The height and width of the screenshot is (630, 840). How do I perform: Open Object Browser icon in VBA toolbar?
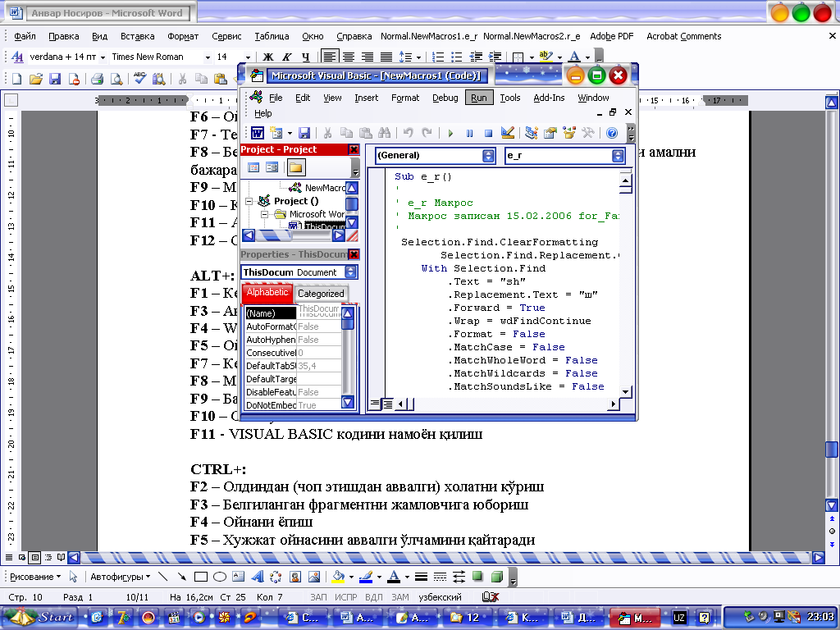point(569,133)
